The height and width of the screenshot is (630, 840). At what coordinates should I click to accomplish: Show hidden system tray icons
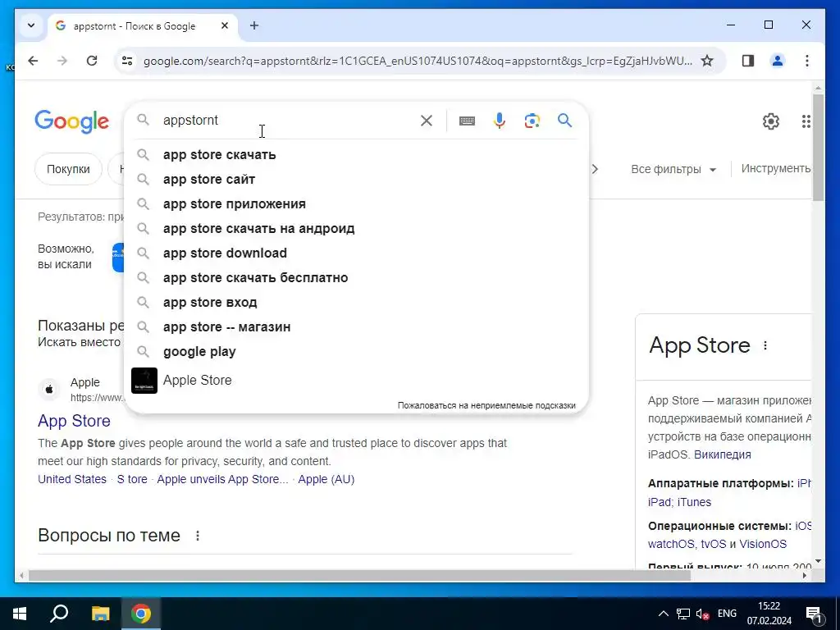[x=663, y=614]
